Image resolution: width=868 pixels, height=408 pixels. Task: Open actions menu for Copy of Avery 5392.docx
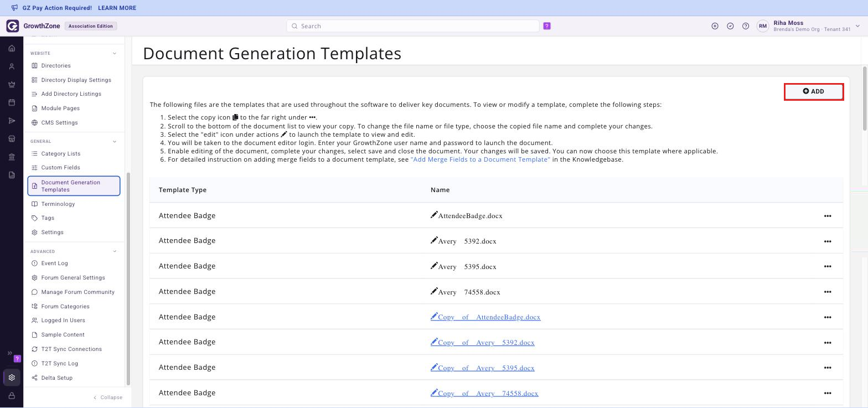pos(828,343)
